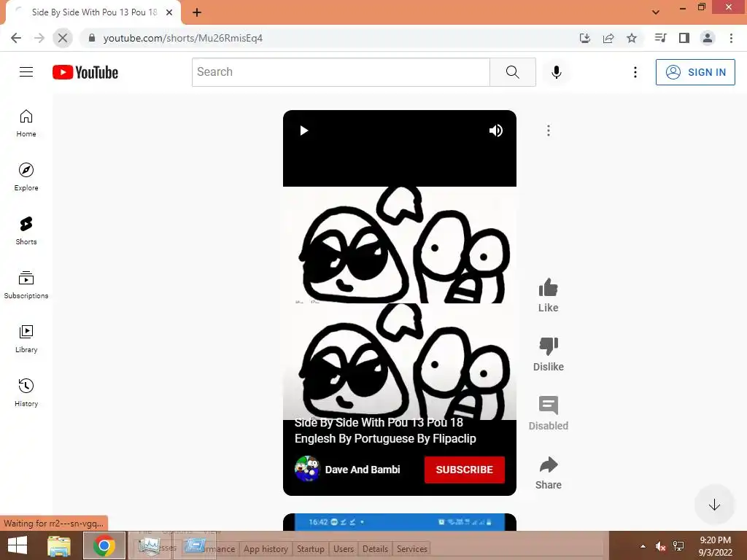Switch to Services tab
The height and width of the screenshot is (560, 747).
412,549
